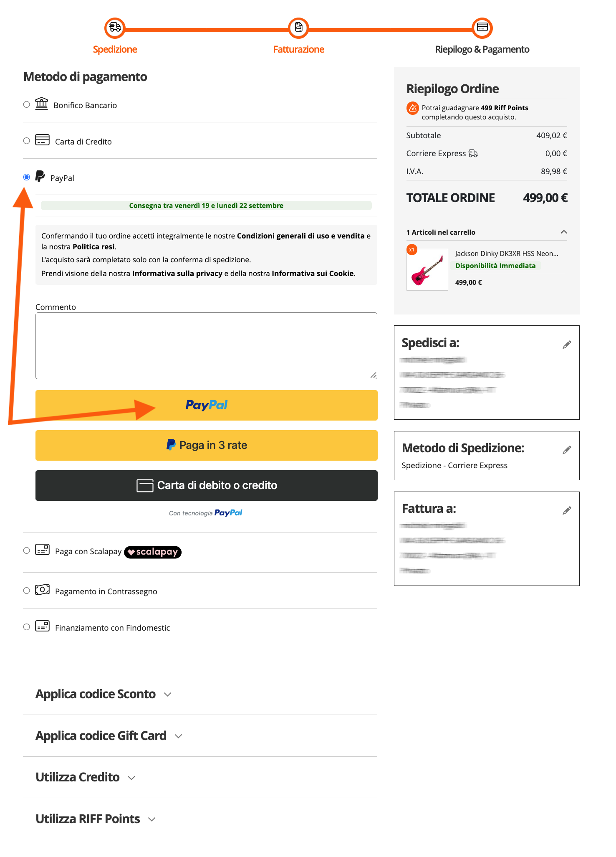Click the Fatturazione document icon at top
Viewport: 616px width, 857px height.
[x=299, y=28]
